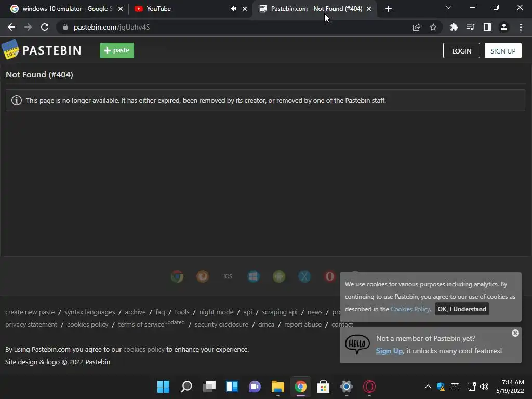Viewport: 532px width, 399px height.
Task: Reload the Pastebin page
Action: (45, 27)
